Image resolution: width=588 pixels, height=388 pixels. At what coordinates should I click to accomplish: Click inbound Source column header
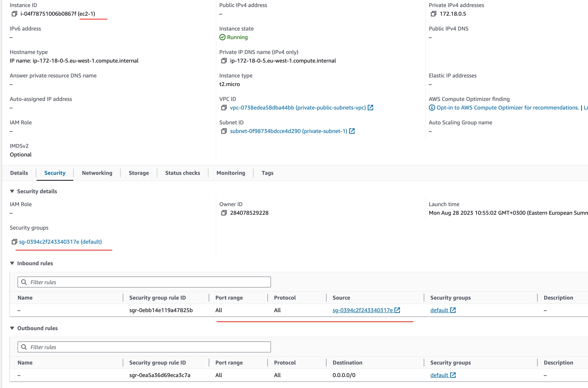(x=341, y=298)
